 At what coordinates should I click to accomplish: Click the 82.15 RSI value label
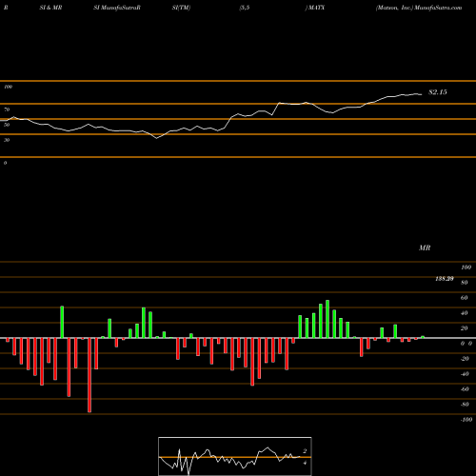(x=438, y=92)
